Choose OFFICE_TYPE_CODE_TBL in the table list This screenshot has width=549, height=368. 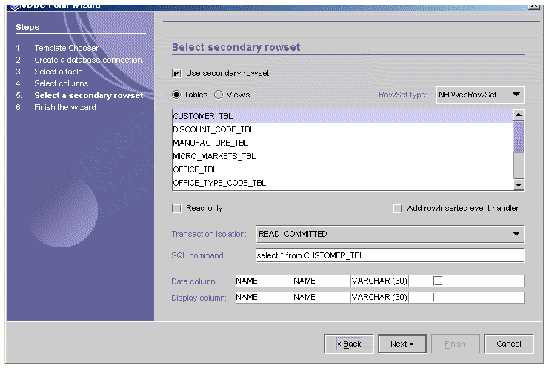tap(342, 183)
